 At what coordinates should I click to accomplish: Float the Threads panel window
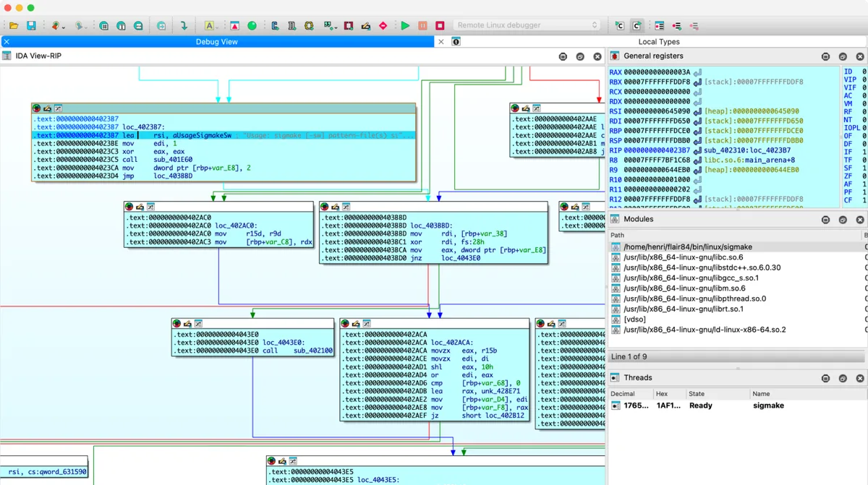[x=843, y=378]
